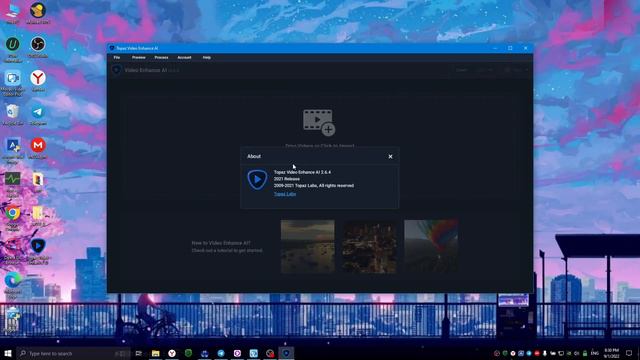Open the notification center icon
The image size is (640, 360).
[629, 353]
